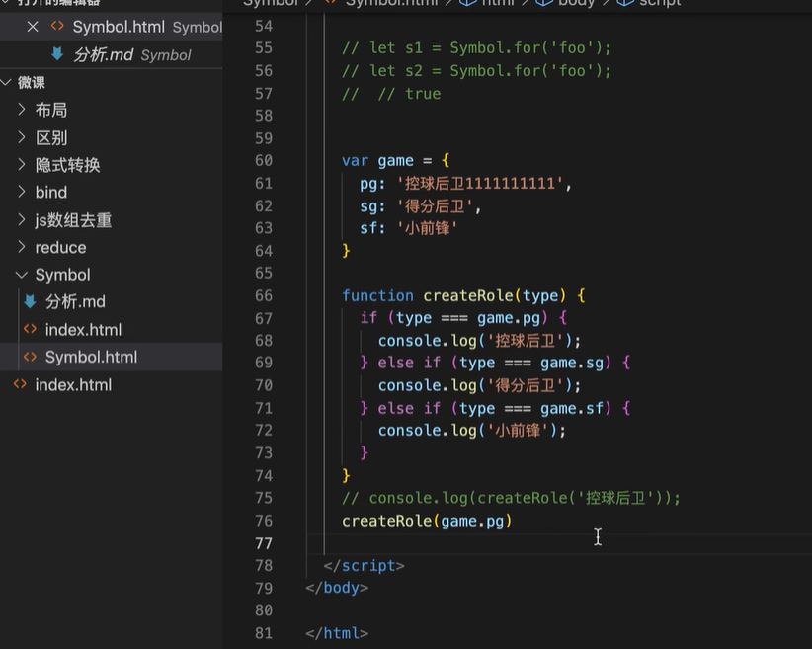Click HTML icon of Symbol.html in file tree
This screenshot has width=812, height=649.
30,357
